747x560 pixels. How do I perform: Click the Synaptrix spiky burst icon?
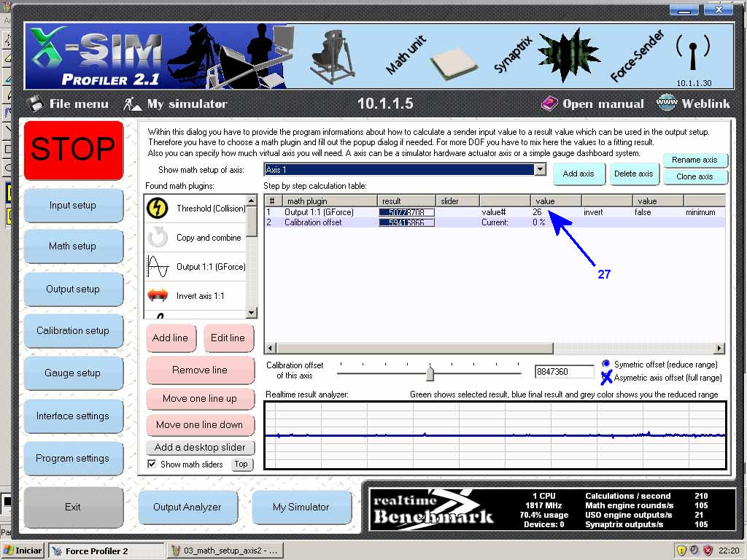coord(569,55)
